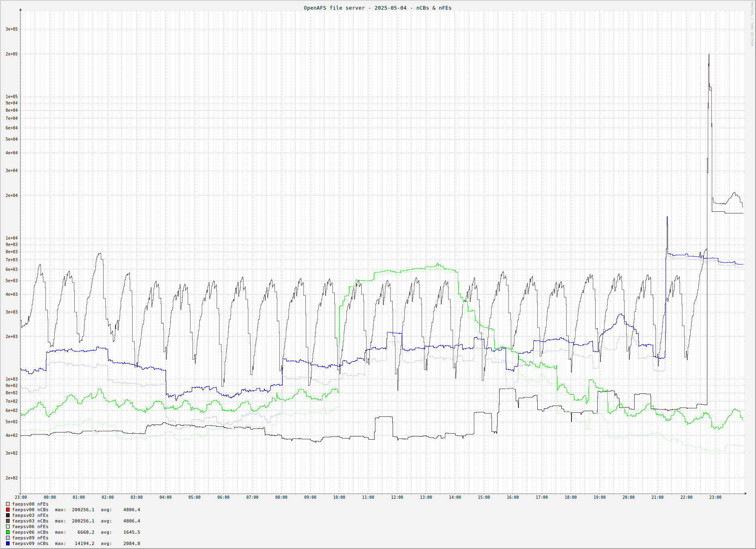The width and height of the screenshot is (756, 549).
Task: Select the faepsv03 nFEs legend label
Action: (30, 515)
